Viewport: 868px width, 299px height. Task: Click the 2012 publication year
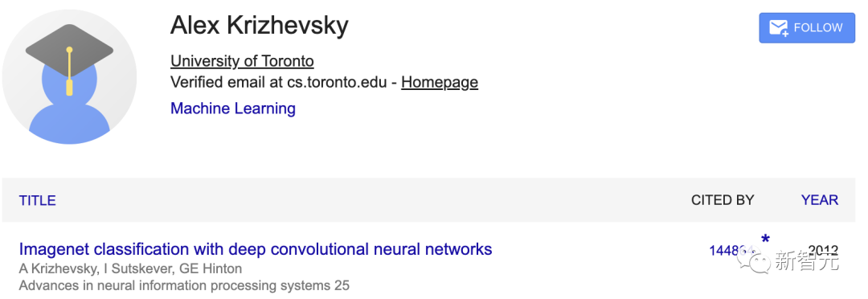coord(823,250)
